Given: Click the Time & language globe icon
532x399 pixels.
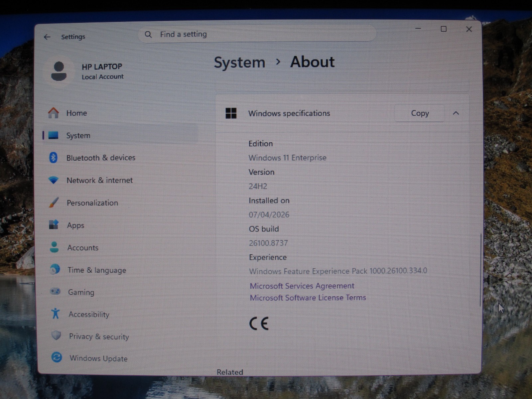Looking at the screenshot, I should pyautogui.click(x=55, y=269).
